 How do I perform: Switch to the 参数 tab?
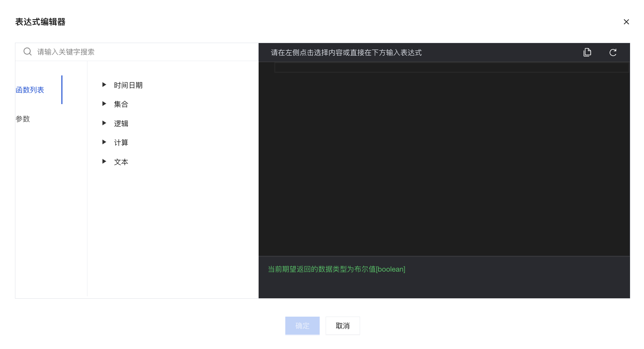point(23,119)
